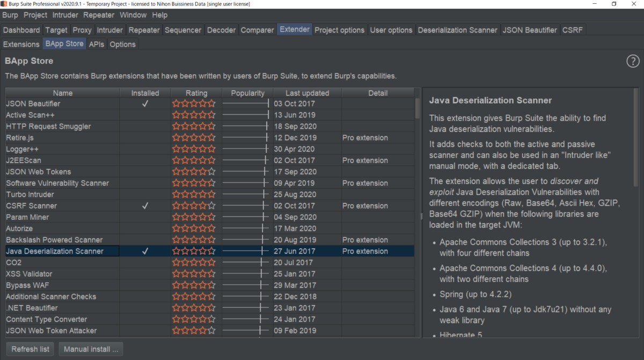Select the Software Vulnerability Scanner row
This screenshot has height=360, width=644.
tap(210, 183)
